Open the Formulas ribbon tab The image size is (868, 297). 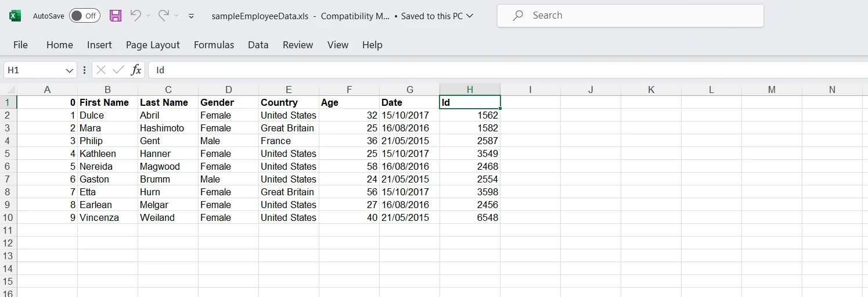tap(214, 45)
